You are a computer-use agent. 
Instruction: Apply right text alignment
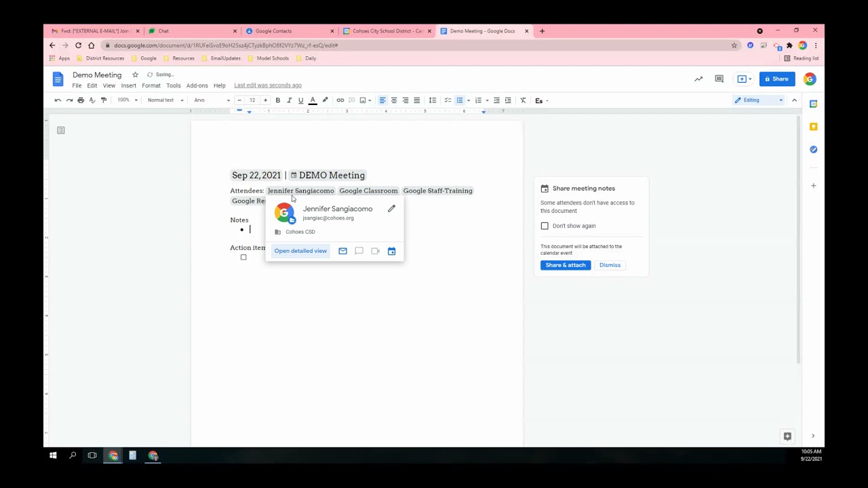[406, 100]
